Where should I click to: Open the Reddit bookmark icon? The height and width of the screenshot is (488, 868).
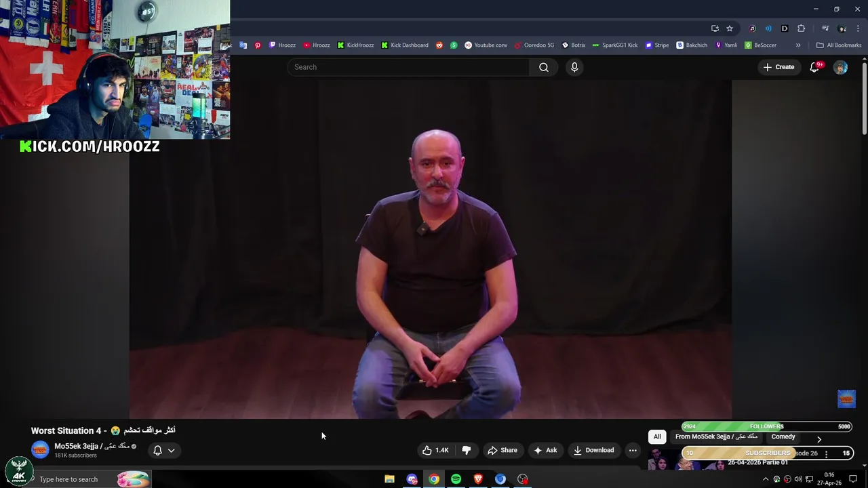pyautogui.click(x=439, y=45)
